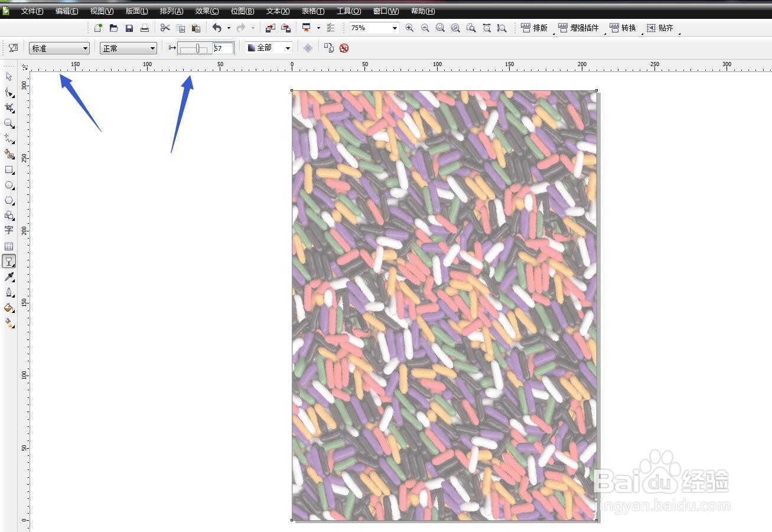This screenshot has width=772, height=532.
Task: Select the Basic Shapes tool
Action: pyautogui.click(x=9, y=216)
